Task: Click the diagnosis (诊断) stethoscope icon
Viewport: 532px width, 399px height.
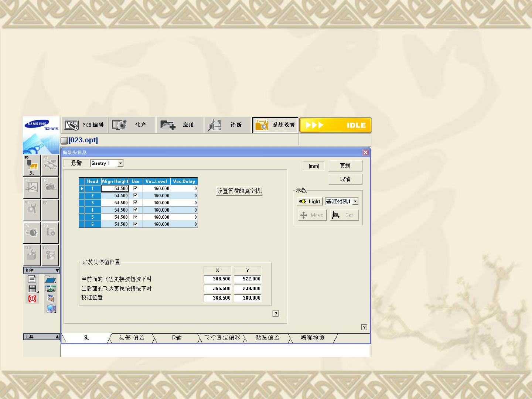Action: (x=214, y=125)
